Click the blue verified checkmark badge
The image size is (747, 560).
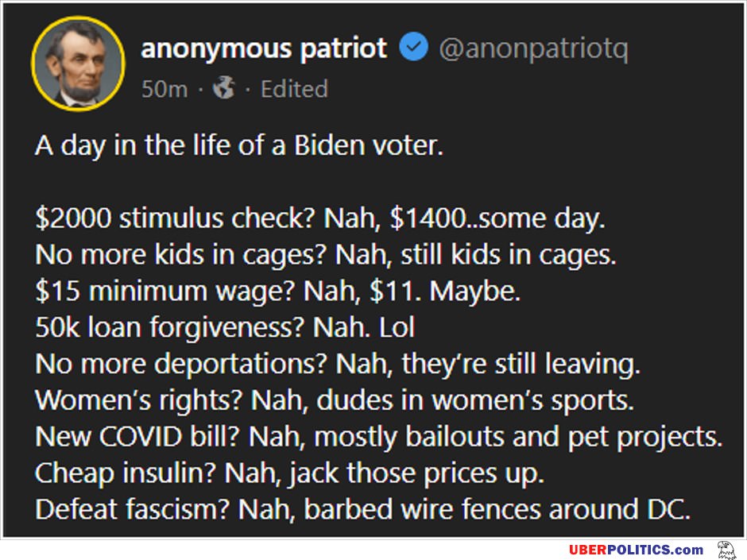tap(413, 47)
